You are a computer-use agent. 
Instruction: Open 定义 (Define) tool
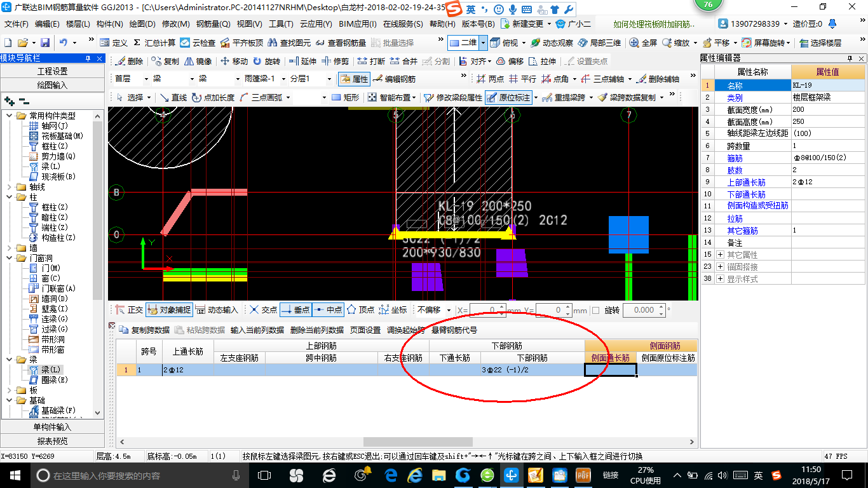point(114,43)
